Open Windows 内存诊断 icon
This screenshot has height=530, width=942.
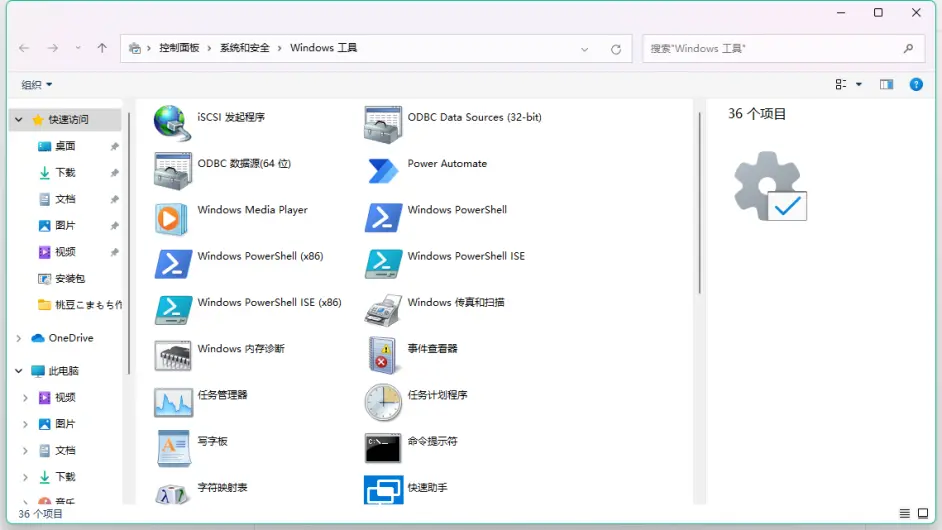coord(173,356)
